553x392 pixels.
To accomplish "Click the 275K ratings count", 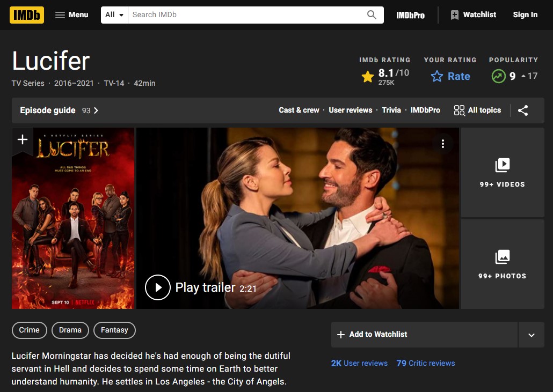I will coord(386,83).
